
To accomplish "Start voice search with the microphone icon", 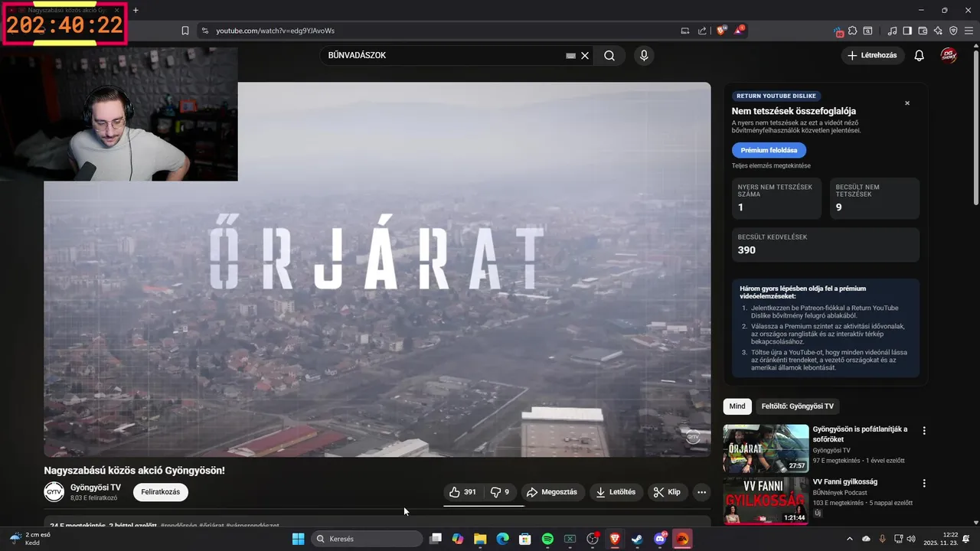I will click(x=644, y=55).
